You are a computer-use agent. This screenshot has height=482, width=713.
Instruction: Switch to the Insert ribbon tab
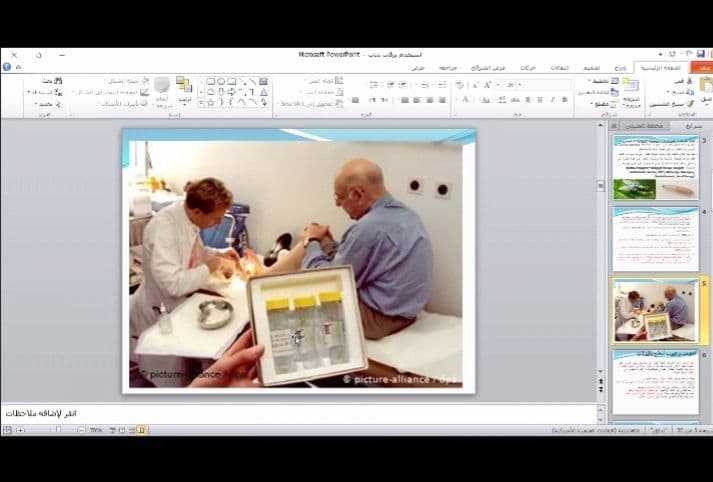pyautogui.click(x=620, y=67)
